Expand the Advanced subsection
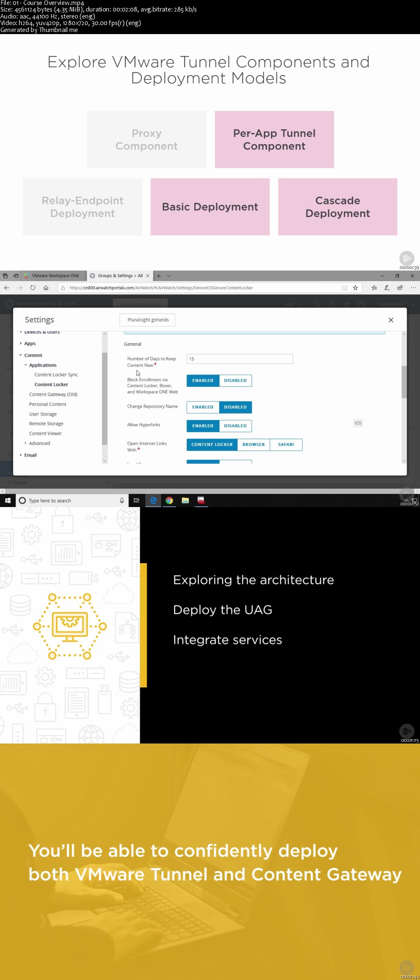420x980 pixels. click(26, 443)
